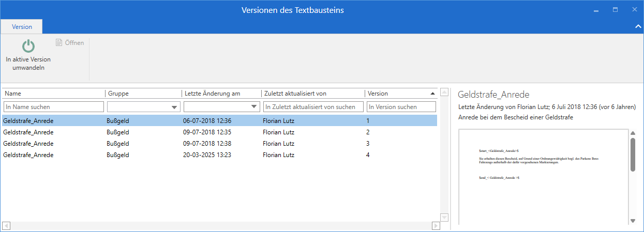Click the Öffnen document icon
The height and width of the screenshot is (232, 644).
coord(59,43)
